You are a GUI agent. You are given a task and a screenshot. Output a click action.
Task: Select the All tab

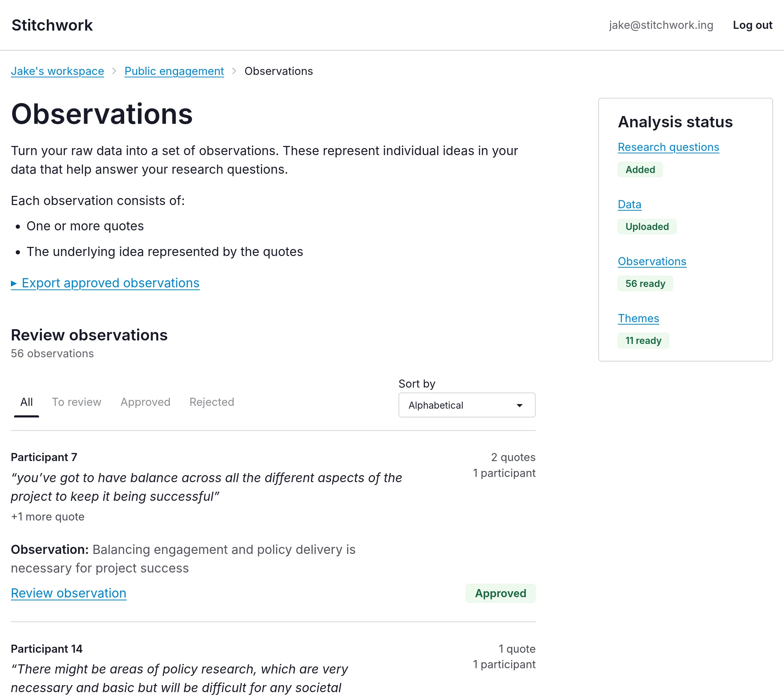pyautogui.click(x=26, y=402)
